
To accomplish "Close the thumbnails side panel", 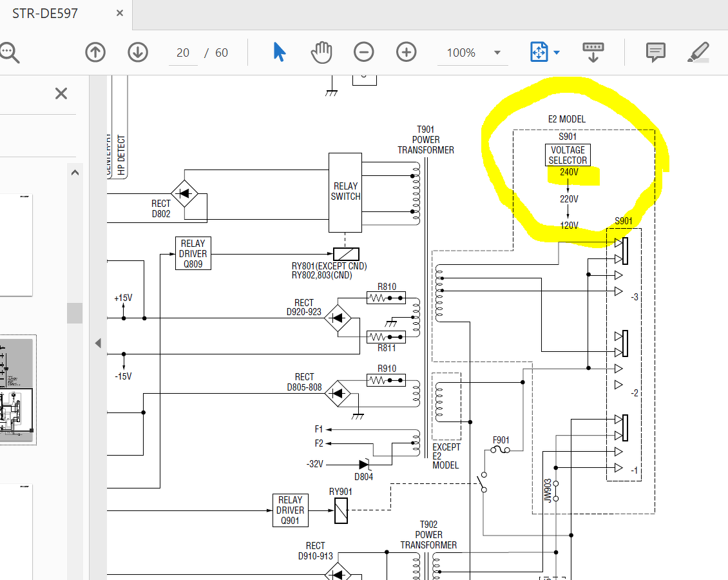I will 61,93.
